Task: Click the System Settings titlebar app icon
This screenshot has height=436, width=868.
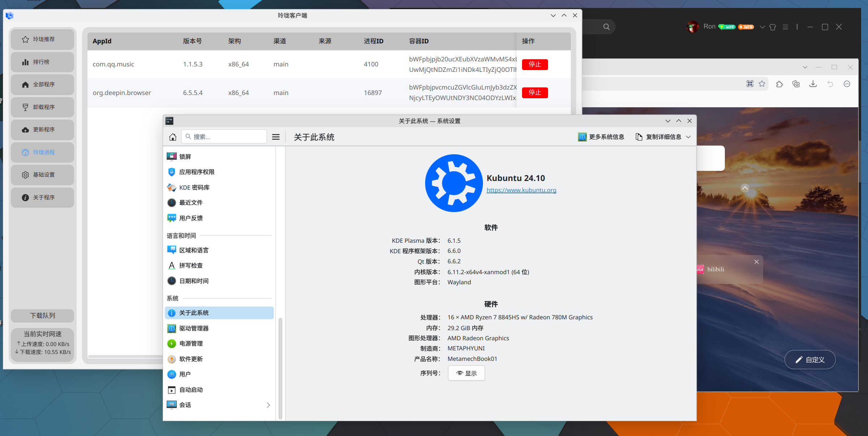Action: pos(169,121)
